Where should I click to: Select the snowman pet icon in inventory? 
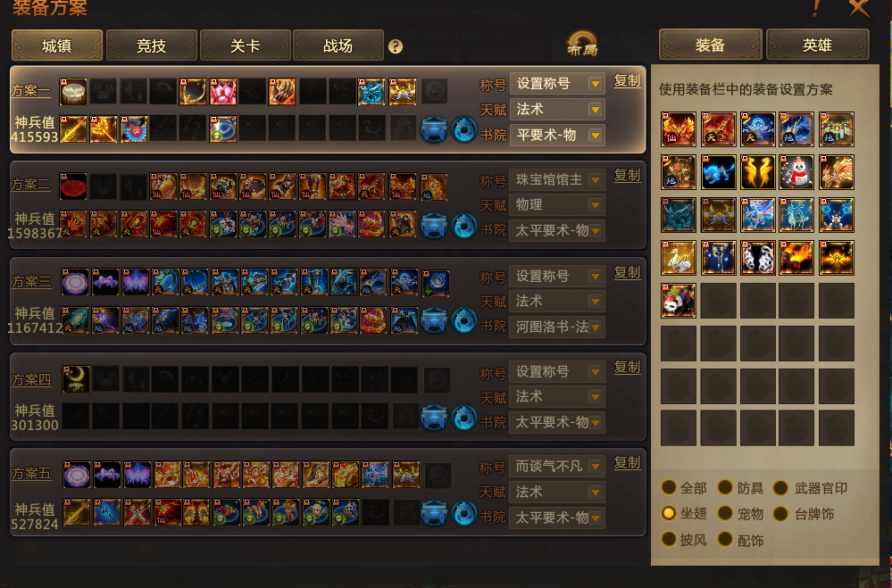pos(796,171)
